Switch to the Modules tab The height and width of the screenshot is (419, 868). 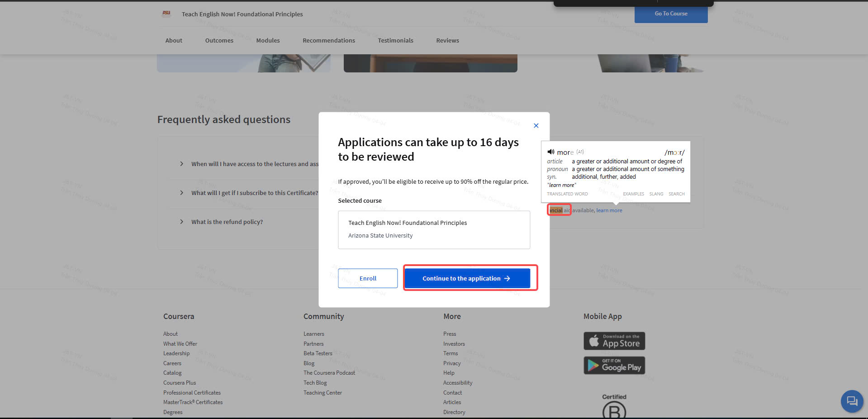tap(268, 40)
